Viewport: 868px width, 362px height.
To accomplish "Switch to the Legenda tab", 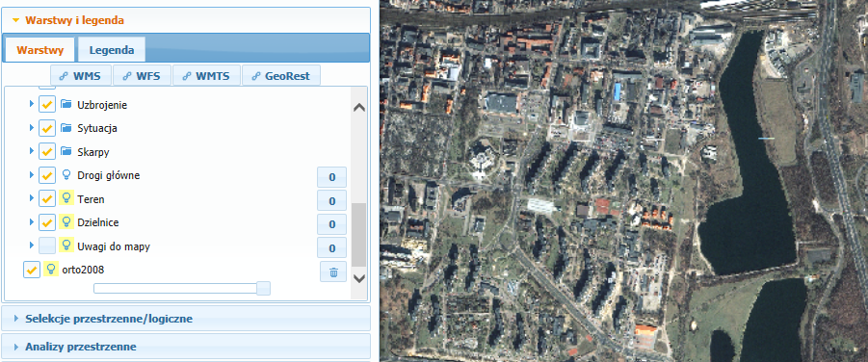I will tap(112, 50).
